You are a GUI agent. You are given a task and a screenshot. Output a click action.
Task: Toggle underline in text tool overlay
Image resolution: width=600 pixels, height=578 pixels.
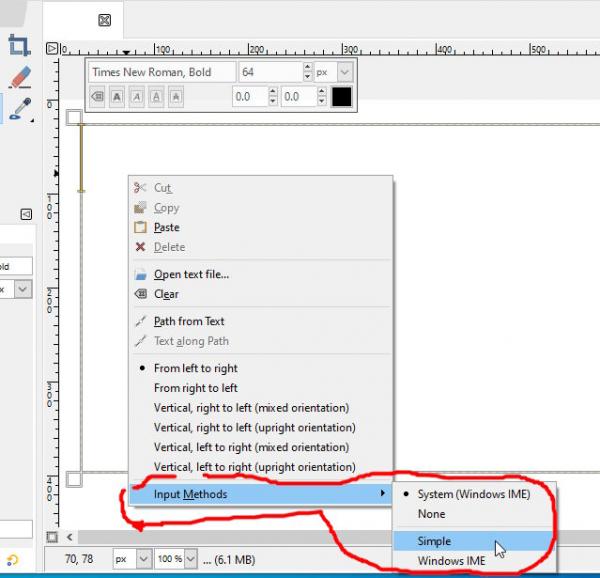pos(156,96)
